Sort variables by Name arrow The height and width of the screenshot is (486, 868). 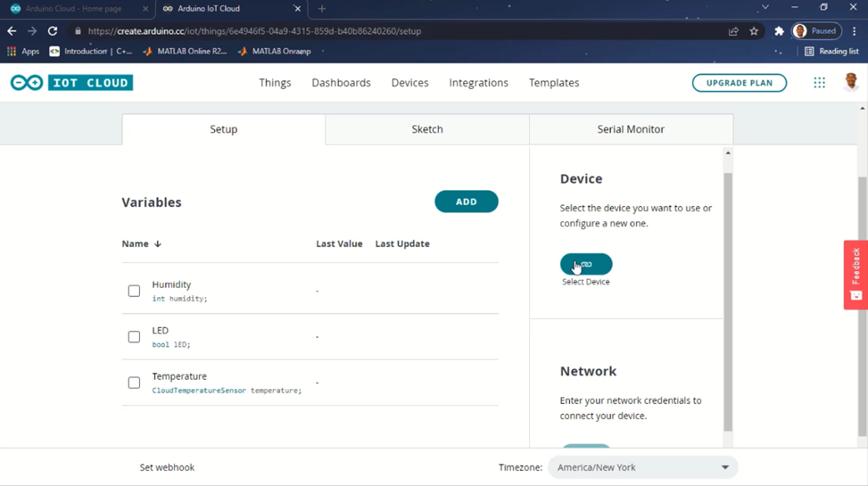pos(158,243)
